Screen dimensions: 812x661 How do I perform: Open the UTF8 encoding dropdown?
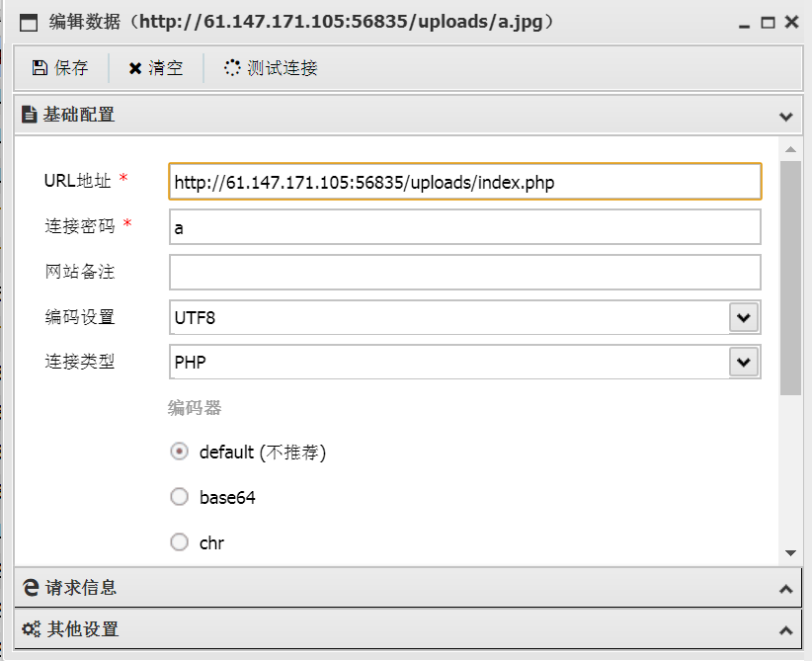pos(744,317)
